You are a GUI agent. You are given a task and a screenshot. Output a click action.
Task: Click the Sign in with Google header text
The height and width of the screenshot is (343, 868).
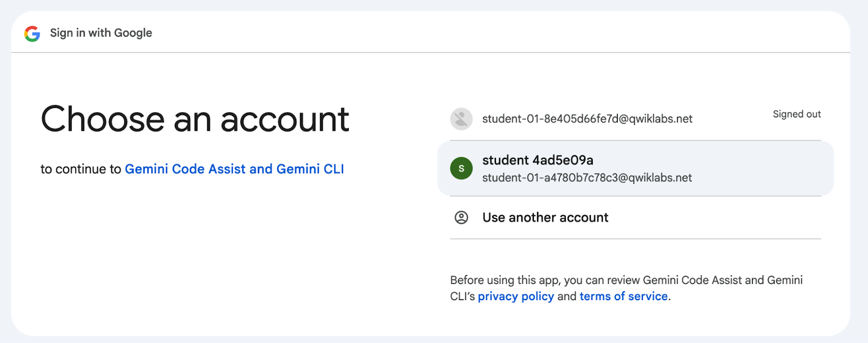[x=101, y=33]
